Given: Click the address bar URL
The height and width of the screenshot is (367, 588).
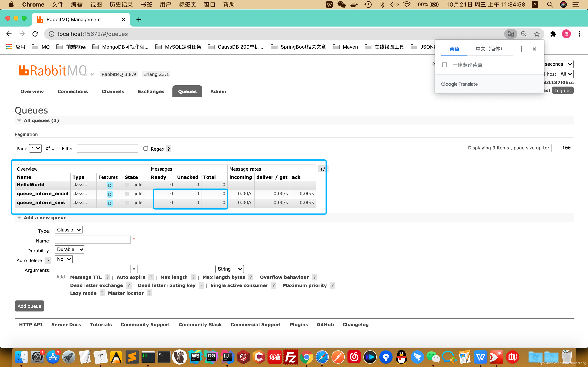Looking at the screenshot, I should (93, 34).
